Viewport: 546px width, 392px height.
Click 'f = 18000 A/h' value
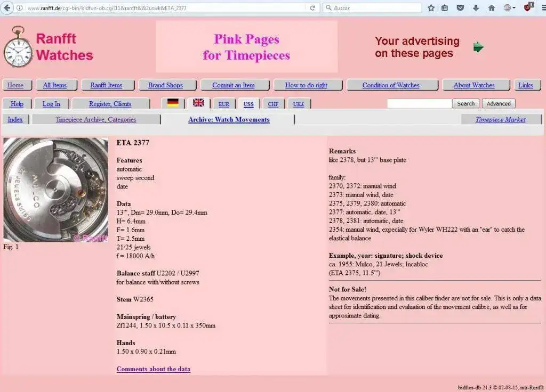pos(136,256)
